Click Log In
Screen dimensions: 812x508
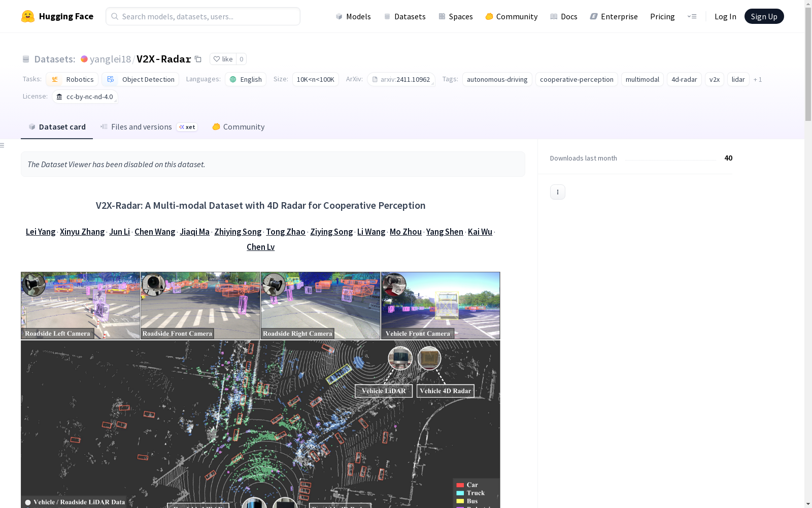(725, 16)
